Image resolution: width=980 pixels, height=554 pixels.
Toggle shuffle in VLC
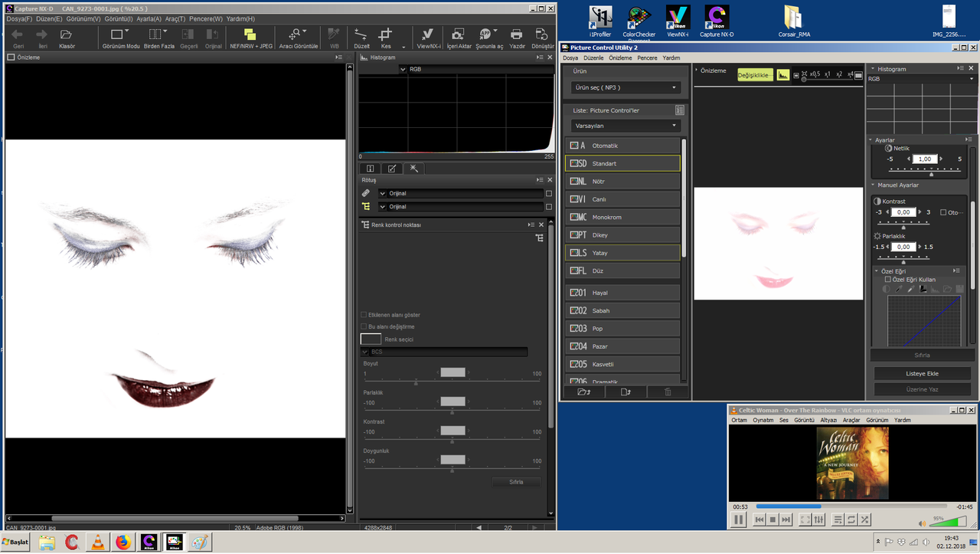point(865,520)
